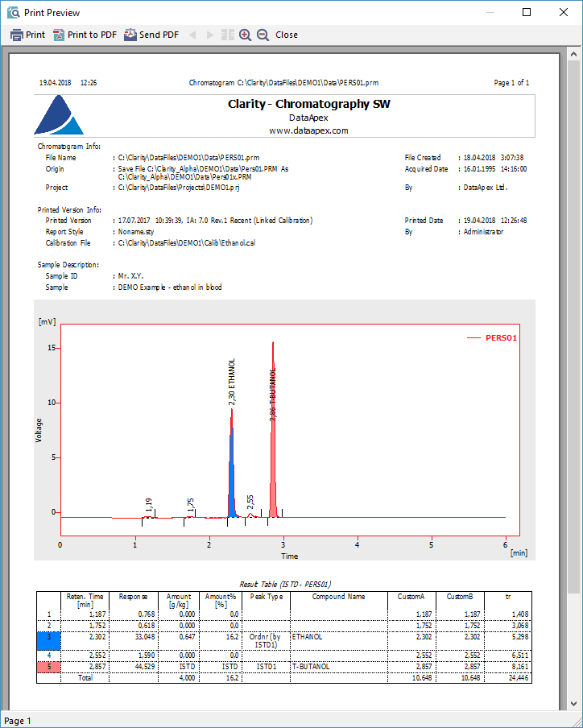Go to next page arrow
The image size is (583, 728).
coord(210,35)
